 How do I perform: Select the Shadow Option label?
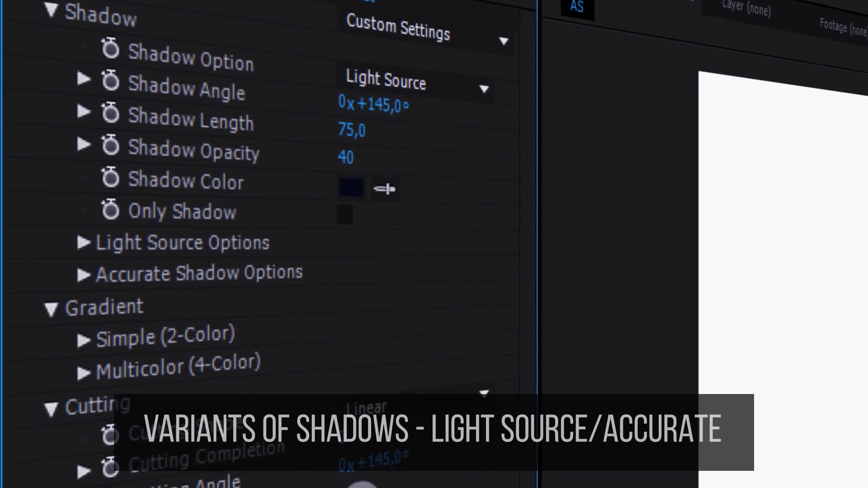click(x=191, y=57)
